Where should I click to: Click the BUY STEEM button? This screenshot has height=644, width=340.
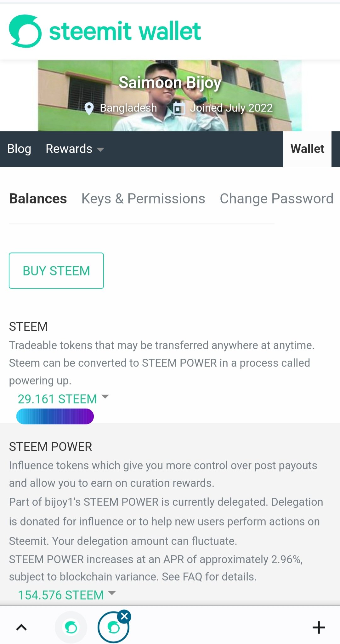point(56,270)
